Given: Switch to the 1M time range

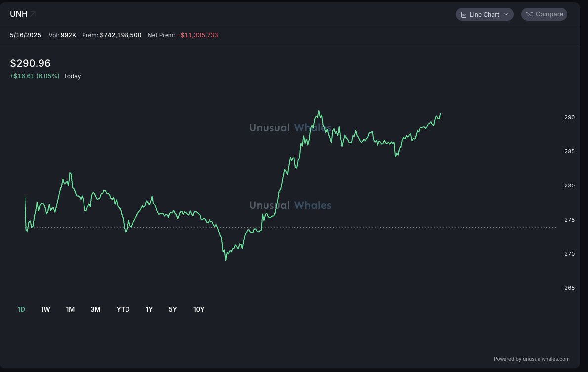Looking at the screenshot, I should [x=71, y=309].
